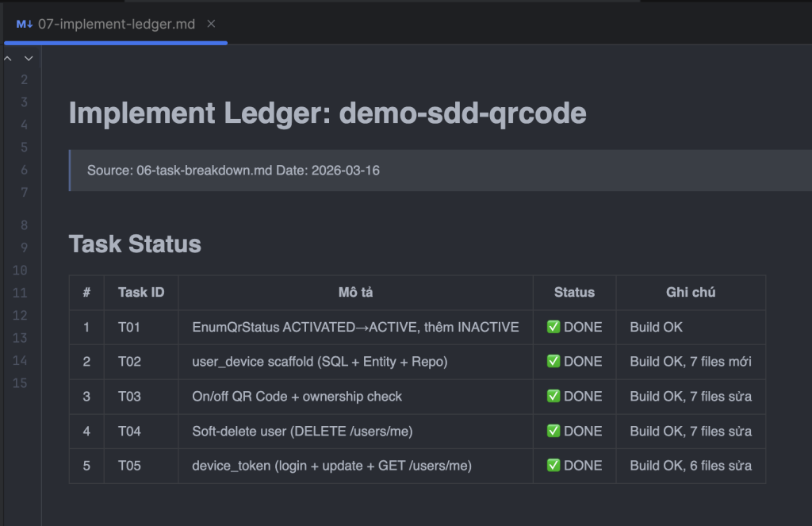Viewport: 812px width, 526px height.
Task: Click the 'Soft-delete user' description cell
Action: click(x=302, y=432)
